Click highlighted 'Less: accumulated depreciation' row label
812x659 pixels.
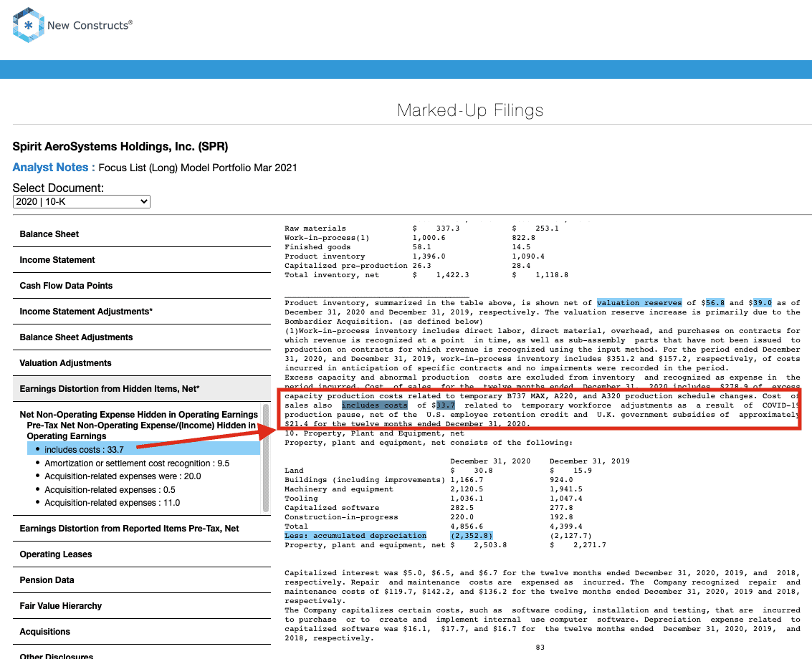point(355,536)
